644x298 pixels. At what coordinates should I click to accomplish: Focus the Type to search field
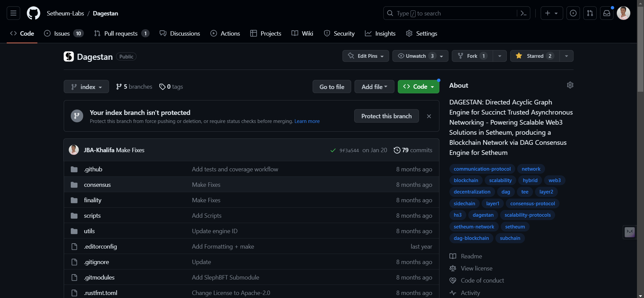[x=449, y=13]
